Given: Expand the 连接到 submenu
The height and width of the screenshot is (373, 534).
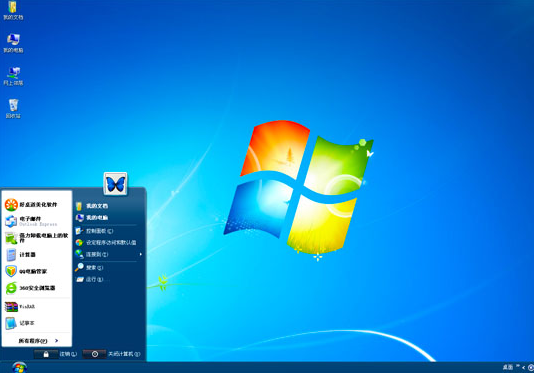Looking at the screenshot, I should click(108, 254).
